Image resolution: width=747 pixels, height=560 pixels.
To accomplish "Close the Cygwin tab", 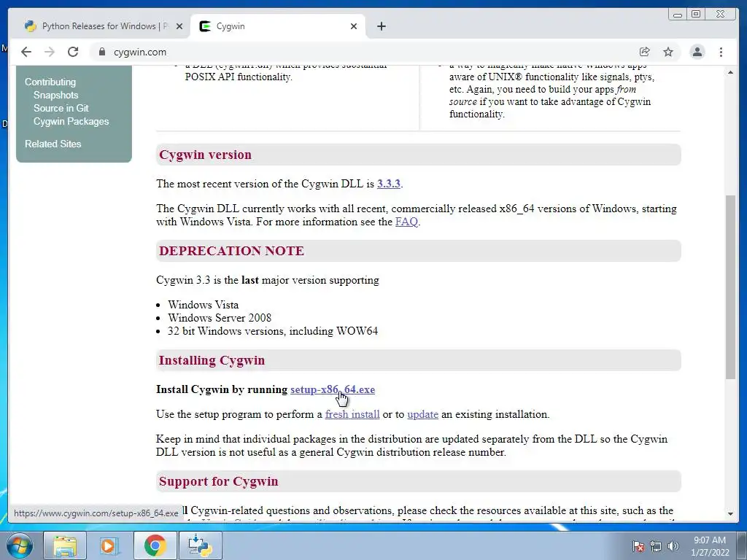I will tap(354, 26).
